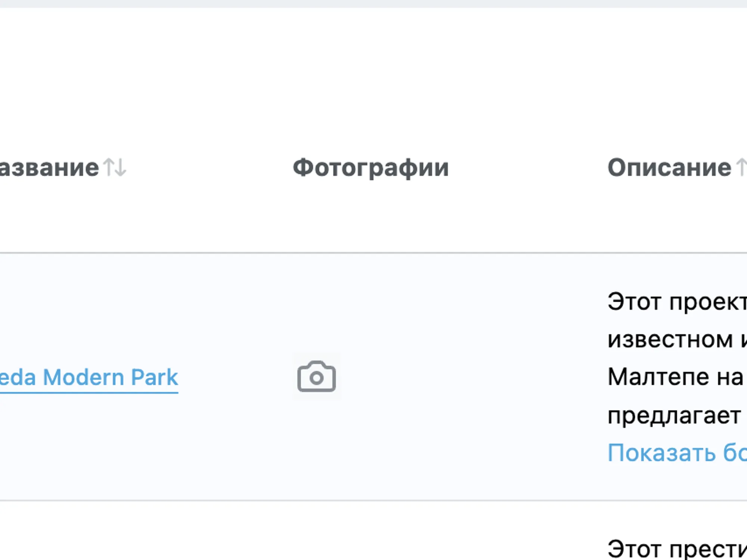This screenshot has height=560, width=747.
Task: Click the description line starting известном
Action: [677, 339]
